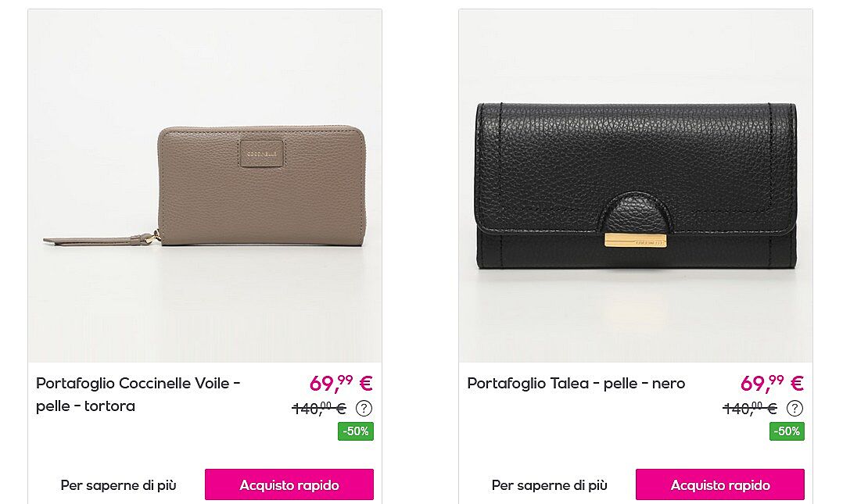Click the 69,99 € price of the Talea wallet
Screen dimensions: 868x504
(773, 383)
